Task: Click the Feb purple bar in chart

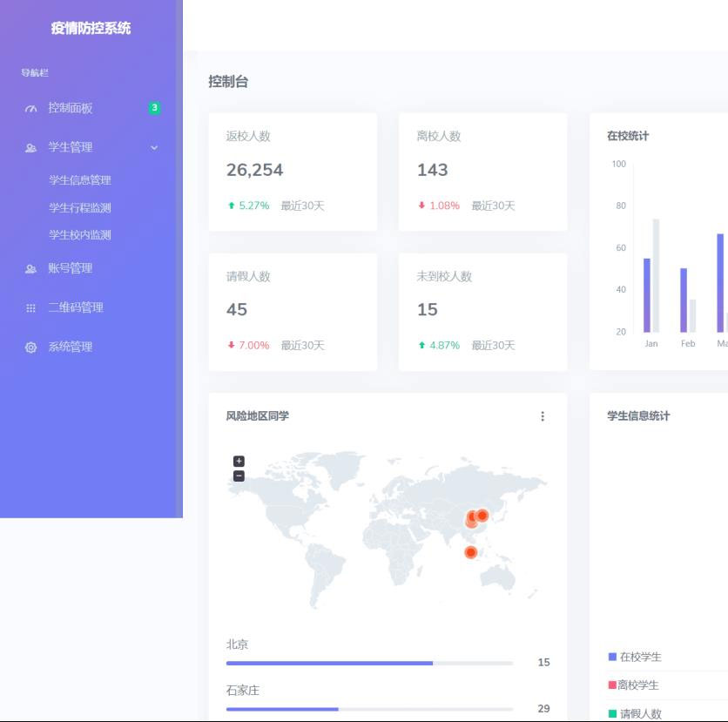Action: (x=684, y=300)
